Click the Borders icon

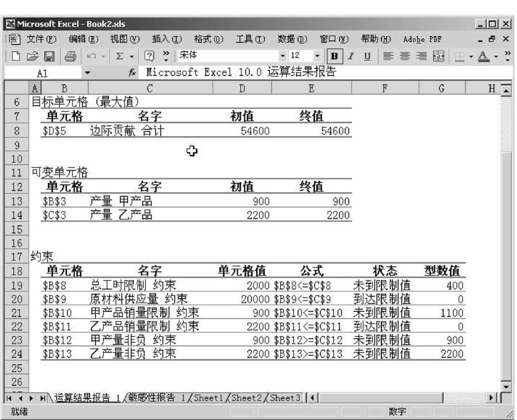[x=459, y=57]
